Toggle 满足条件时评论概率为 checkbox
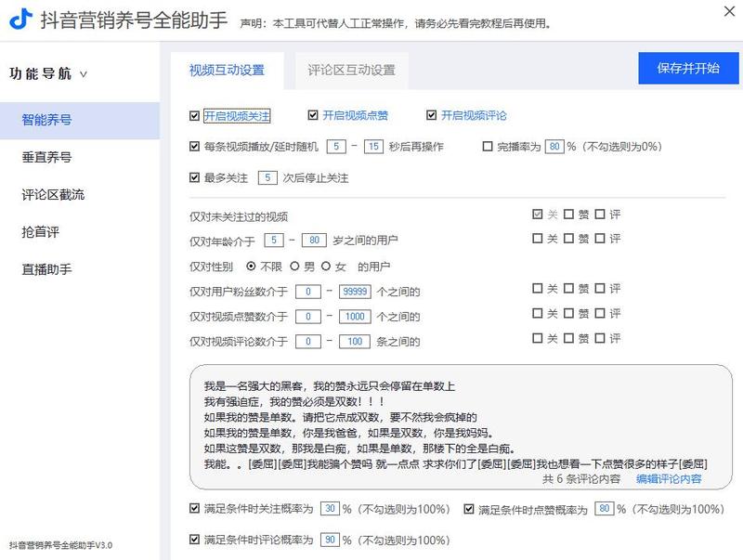Viewport: 743px width, 560px height. pyautogui.click(x=194, y=540)
